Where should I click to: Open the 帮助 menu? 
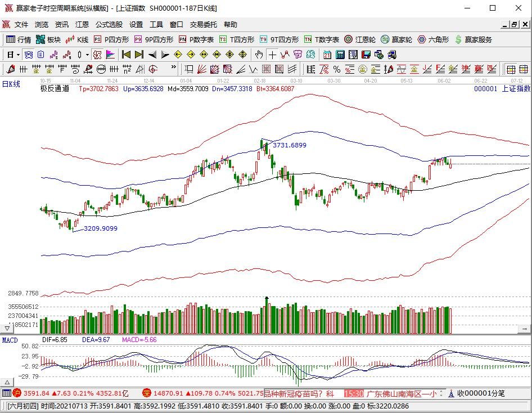[231, 24]
